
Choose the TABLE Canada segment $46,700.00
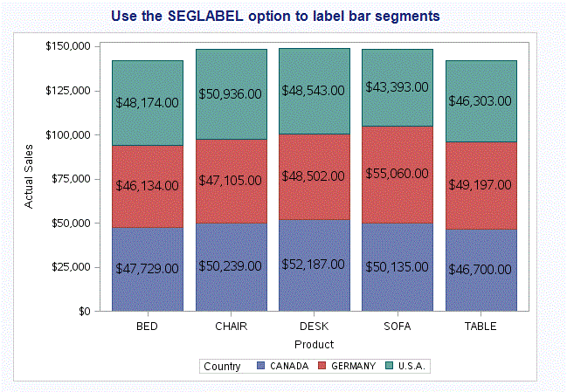481,270
